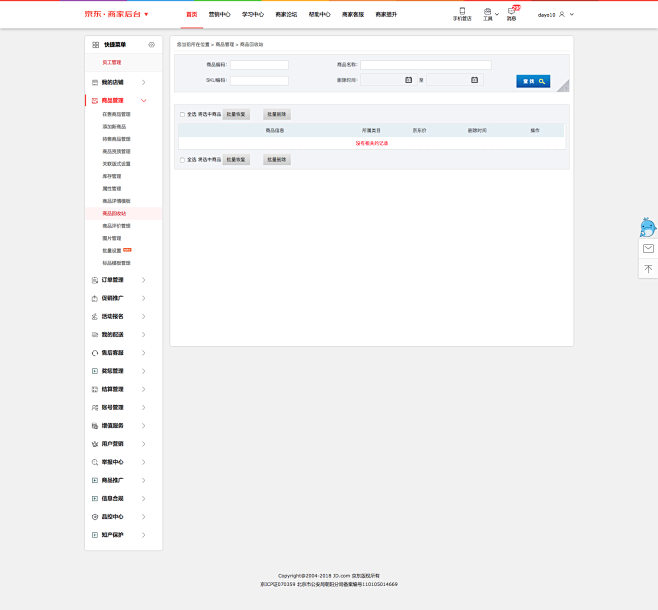Click the 信息合规 sidebar icon
The height and width of the screenshot is (610, 658).
[95, 498]
